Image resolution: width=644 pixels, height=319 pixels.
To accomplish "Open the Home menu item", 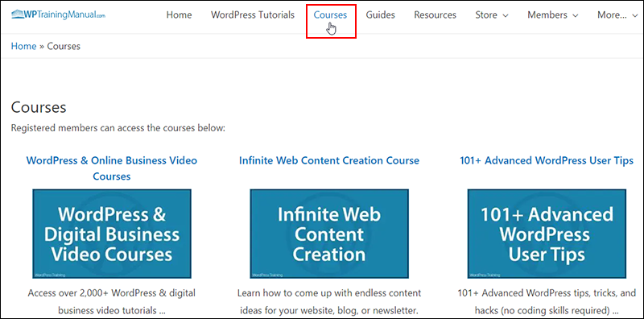I will click(179, 15).
